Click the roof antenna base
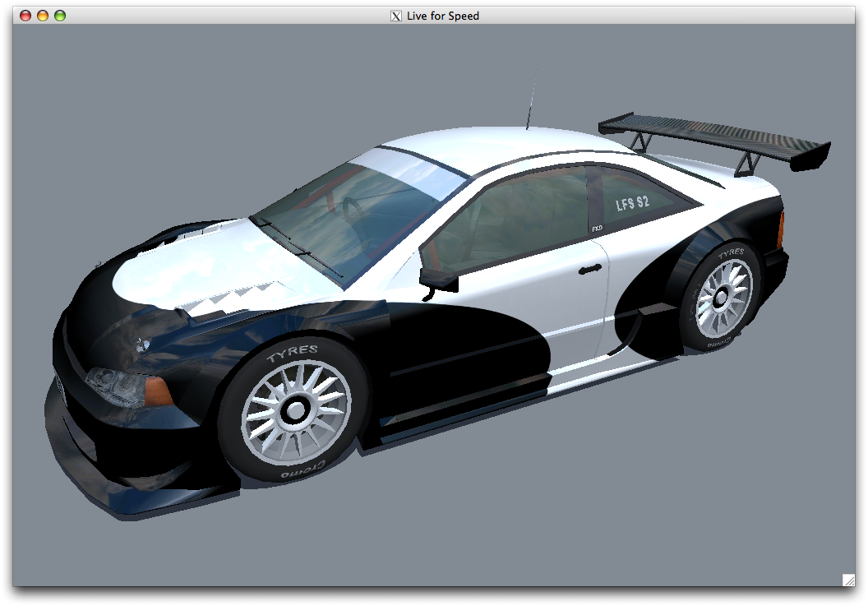Viewport: 868px width, 606px height. click(x=527, y=128)
